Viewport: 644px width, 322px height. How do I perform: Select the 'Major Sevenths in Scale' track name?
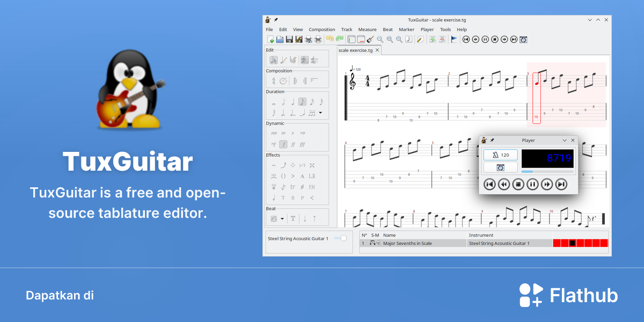point(407,243)
